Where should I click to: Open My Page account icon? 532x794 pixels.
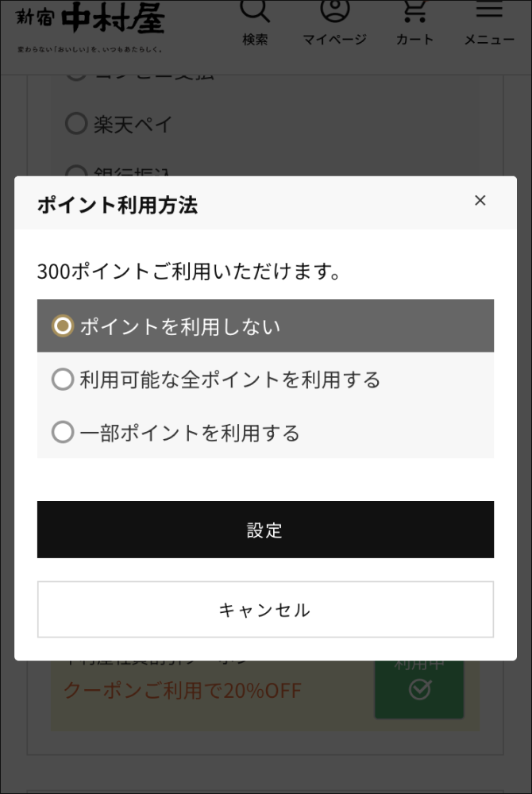(x=334, y=10)
